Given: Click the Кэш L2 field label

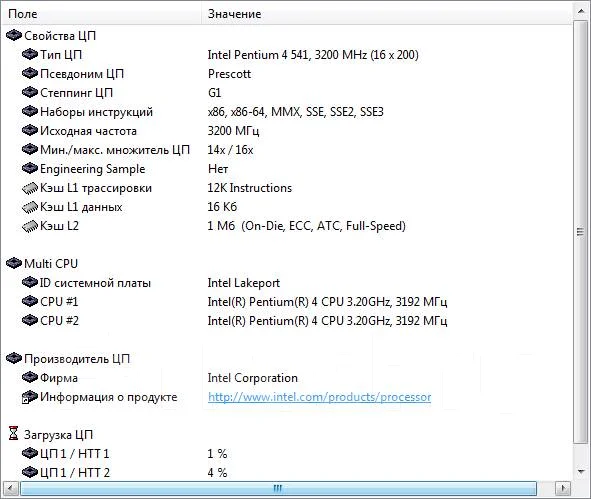Looking at the screenshot, I should point(60,226).
